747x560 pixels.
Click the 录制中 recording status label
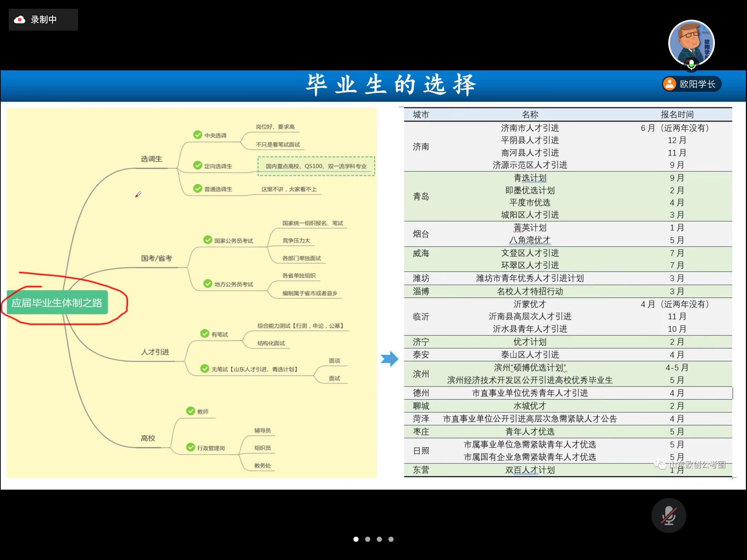[44, 20]
